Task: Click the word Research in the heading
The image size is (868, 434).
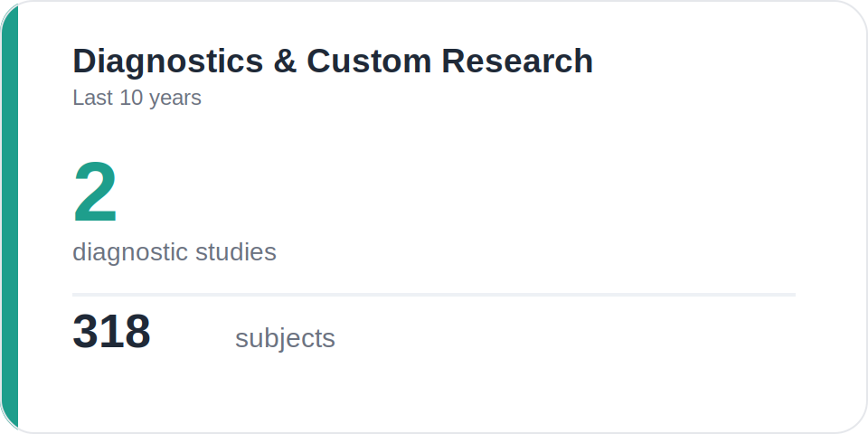Action: (x=517, y=61)
